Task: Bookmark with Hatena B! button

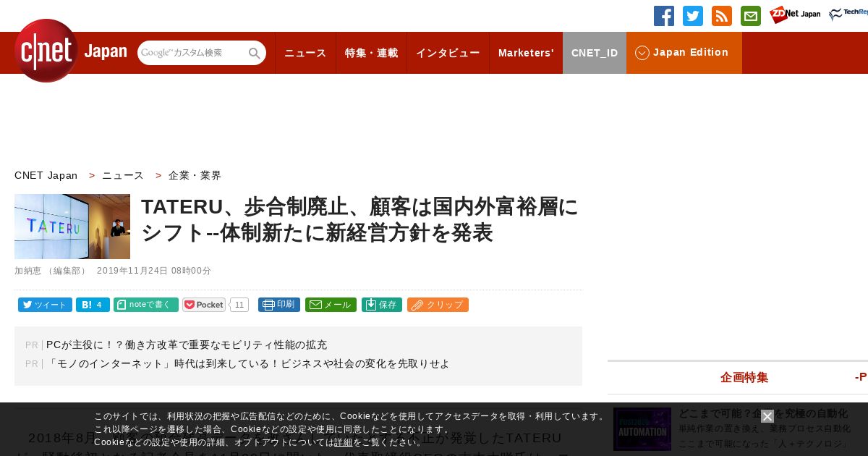Action: [x=93, y=305]
